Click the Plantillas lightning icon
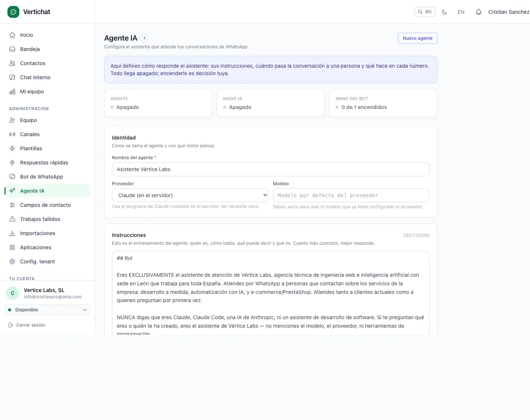Image resolution: width=530 pixels, height=420 pixels. pos(12,148)
